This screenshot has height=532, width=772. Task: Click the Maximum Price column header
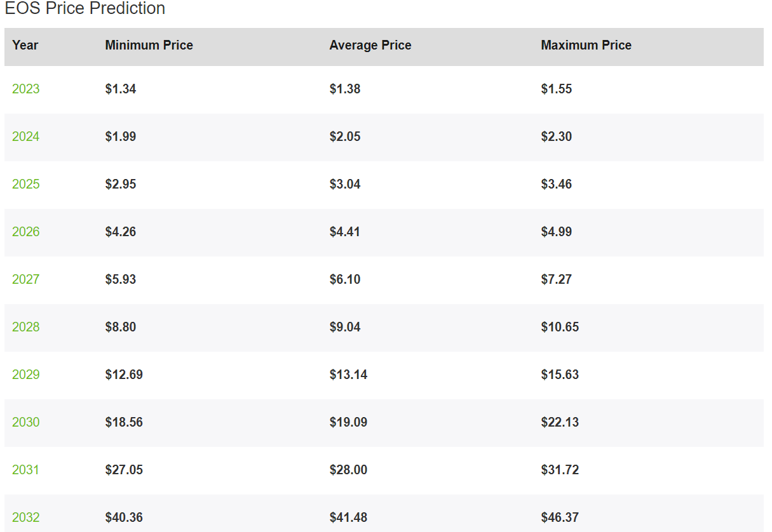pos(586,45)
